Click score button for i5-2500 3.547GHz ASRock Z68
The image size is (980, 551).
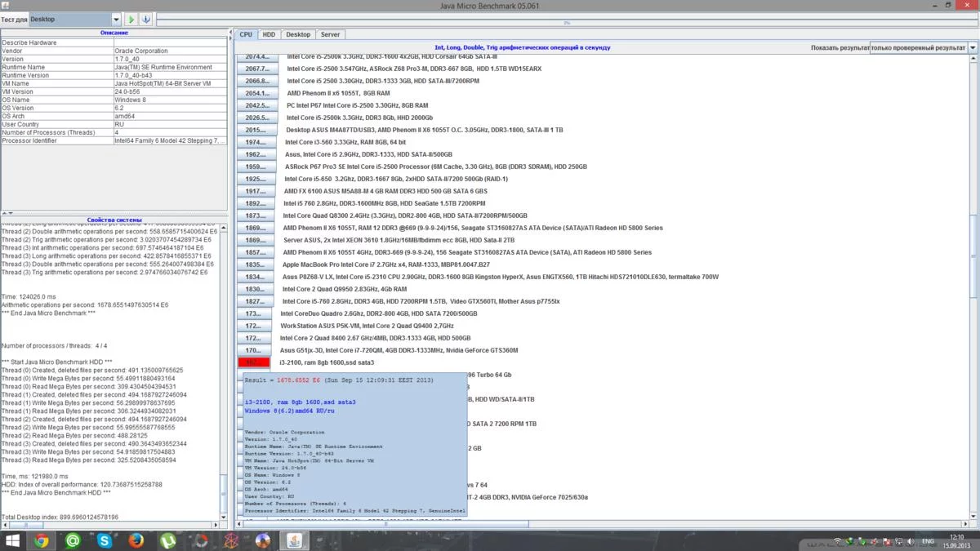pos(256,69)
